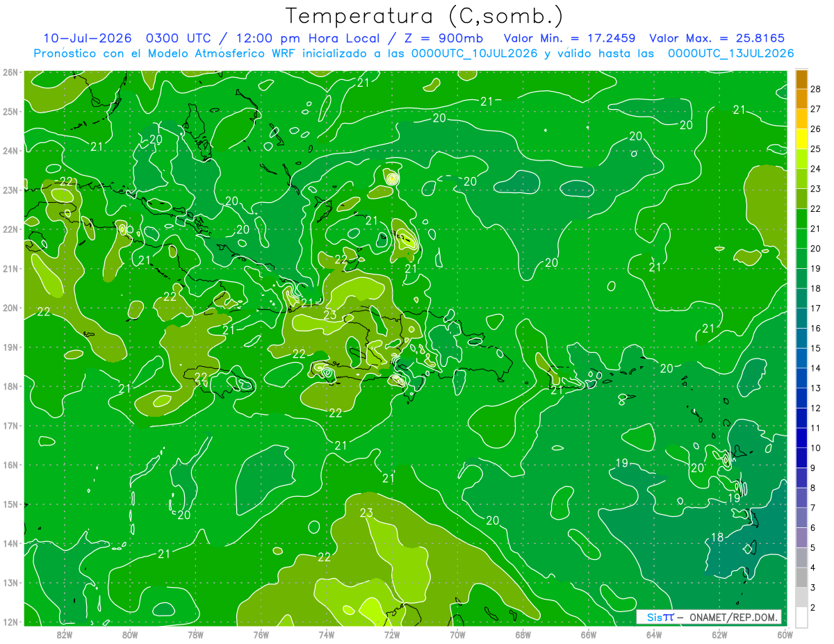Screen dimensions: 834x644
Task: Pick the brown swatch above legend value 28
Action: (x=801, y=79)
